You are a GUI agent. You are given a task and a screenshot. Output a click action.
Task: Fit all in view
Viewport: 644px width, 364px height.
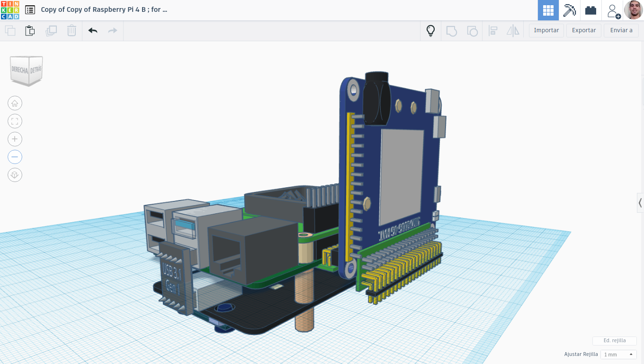15,121
